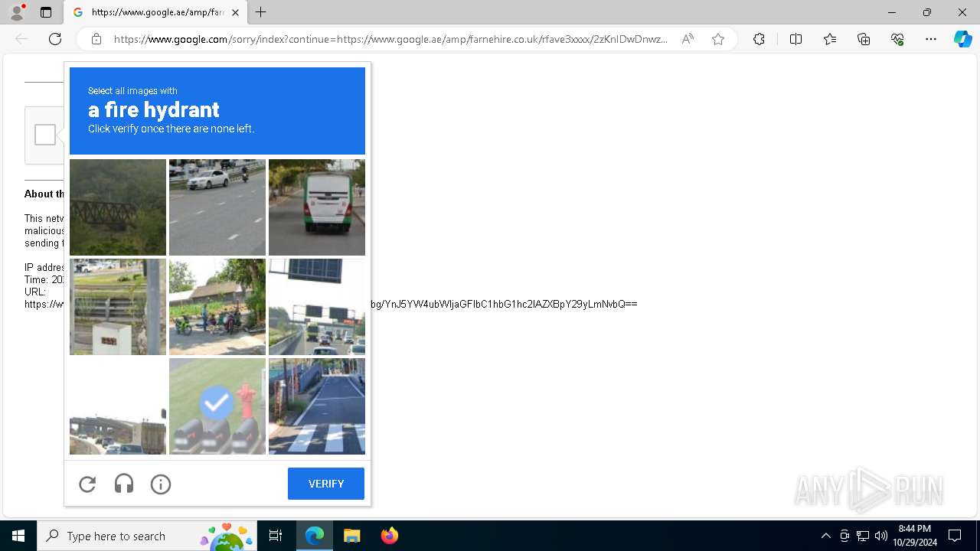Select the guardrail and white box tile
Image resolution: width=980 pixels, height=551 pixels.
coord(118,307)
